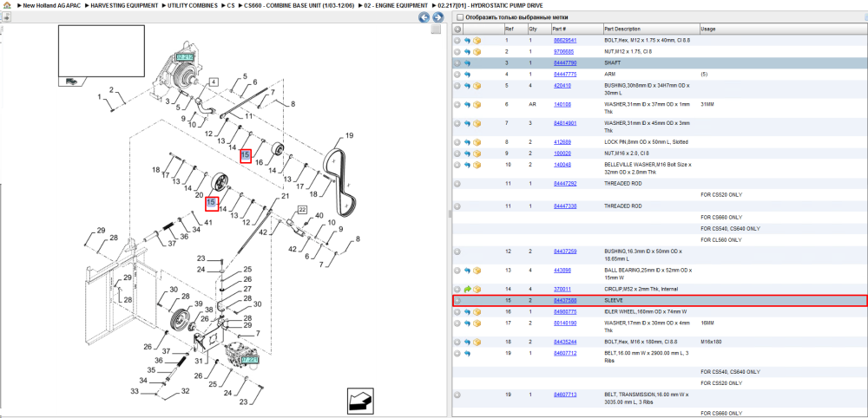Screen dimensions: 868x418
Task: Select boxed callout 4 near the arm
Action: click(x=213, y=82)
